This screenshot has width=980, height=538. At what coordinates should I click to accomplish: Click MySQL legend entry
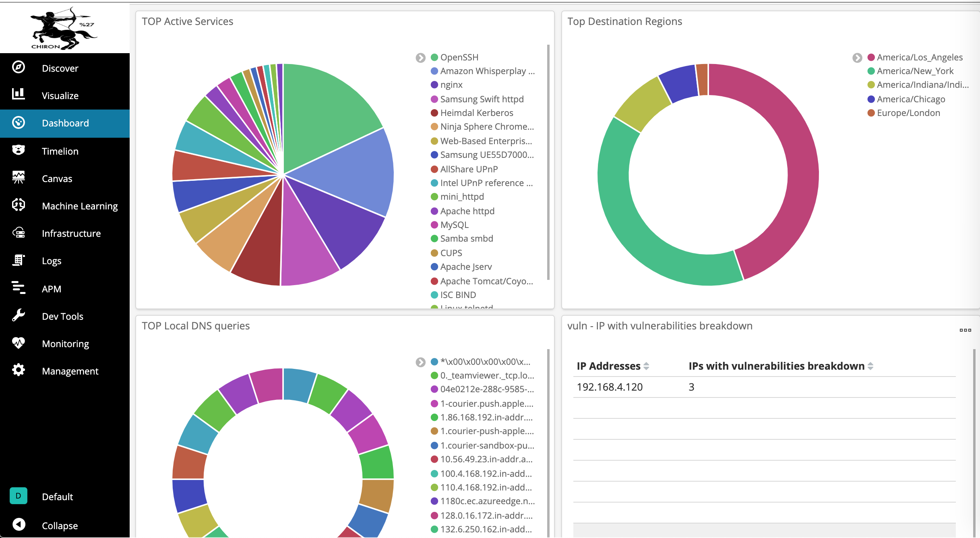click(x=449, y=225)
